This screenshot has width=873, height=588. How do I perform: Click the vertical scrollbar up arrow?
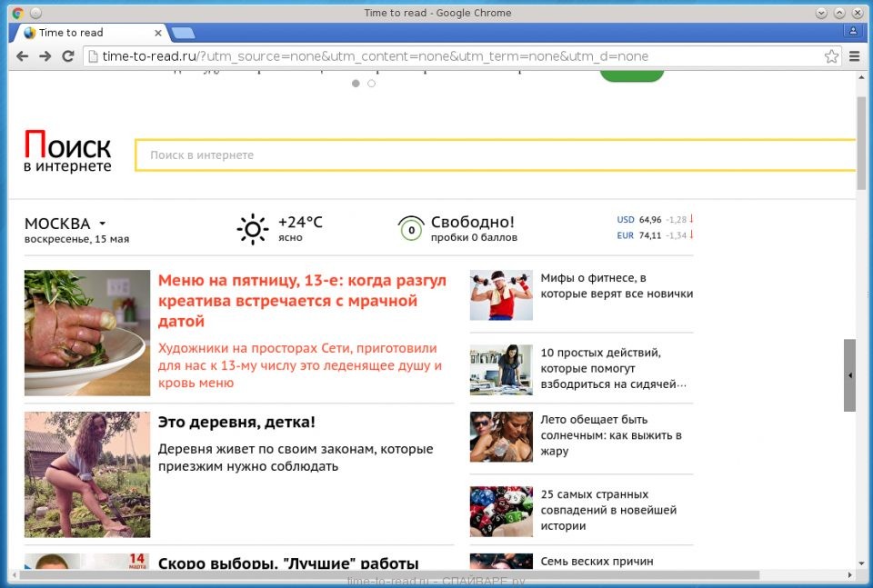pos(861,78)
